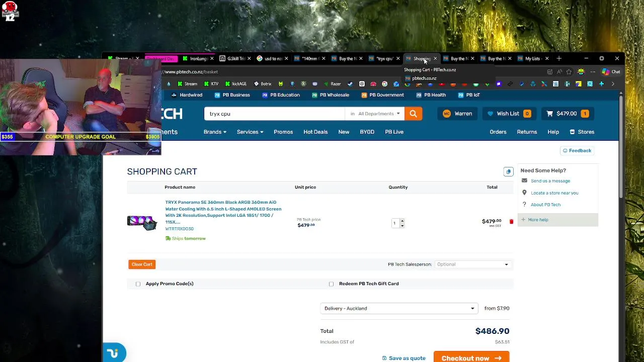The height and width of the screenshot is (362, 644).
Task: Open the TRYX Panorama SE product link
Action: (223, 212)
